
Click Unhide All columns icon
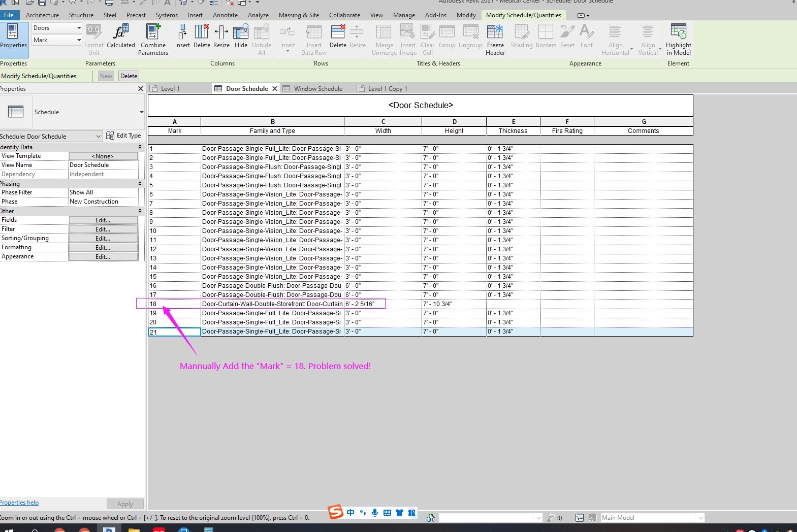262,39
